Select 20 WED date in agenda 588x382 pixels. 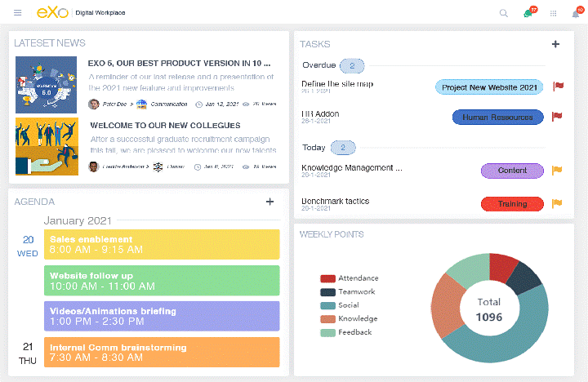[28, 247]
